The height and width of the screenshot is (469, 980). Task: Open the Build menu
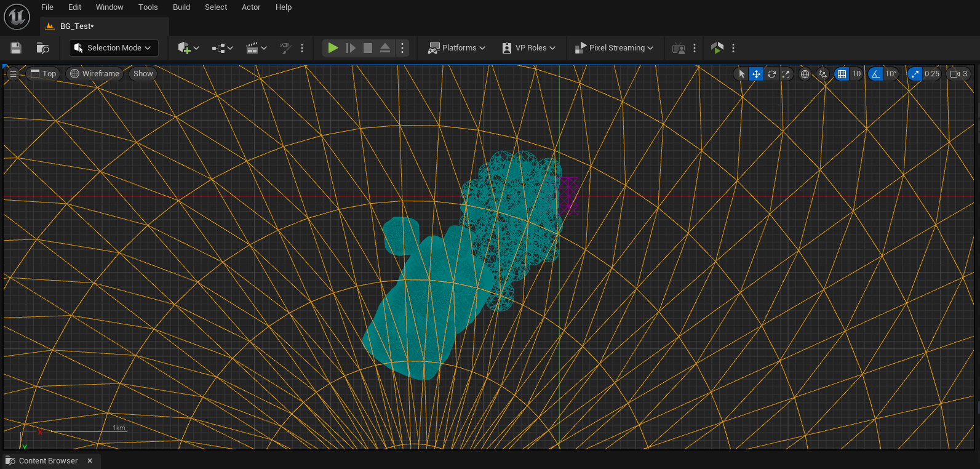(181, 7)
